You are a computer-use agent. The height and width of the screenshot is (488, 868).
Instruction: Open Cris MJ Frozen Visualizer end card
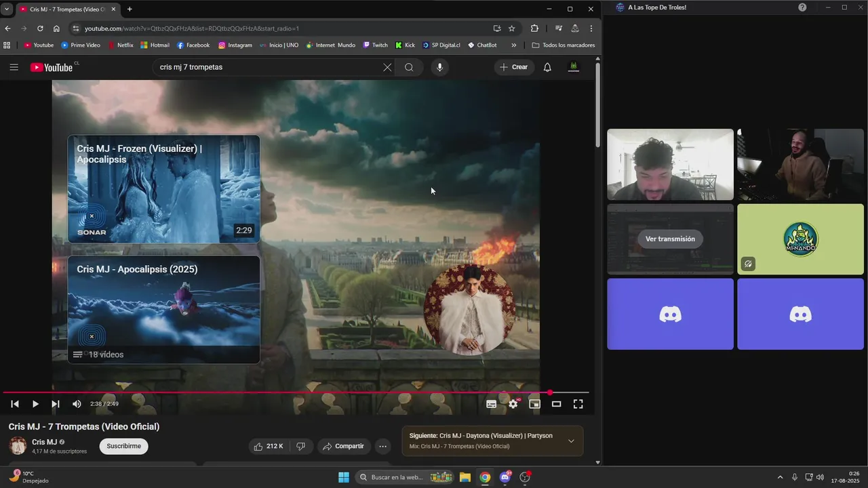(163, 189)
